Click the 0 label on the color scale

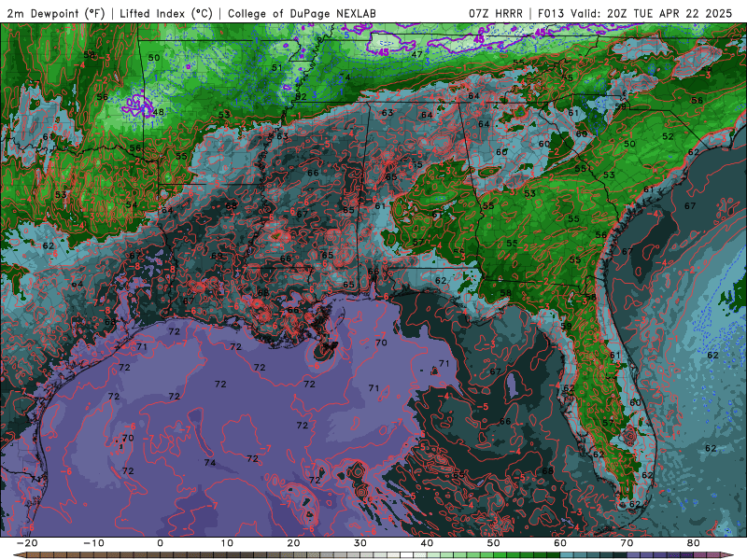coord(160,543)
